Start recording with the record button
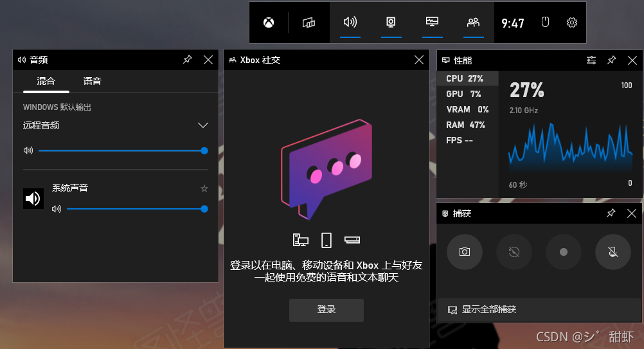 click(564, 252)
